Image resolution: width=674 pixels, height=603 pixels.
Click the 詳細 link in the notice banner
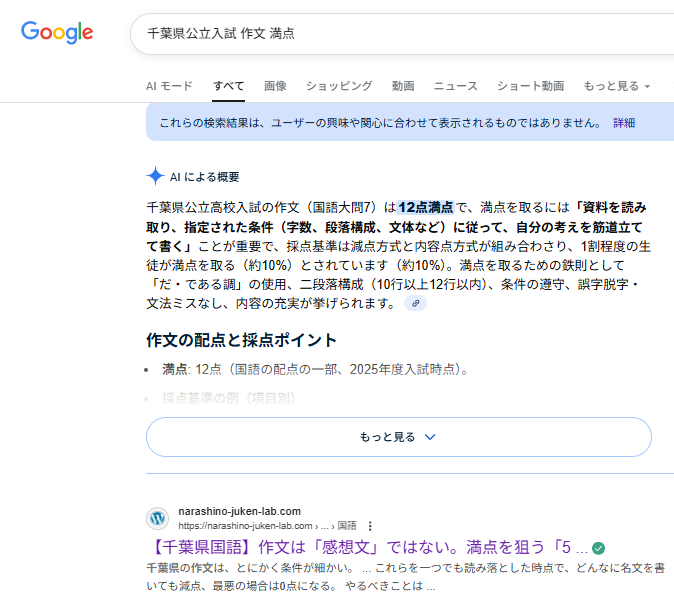[624, 123]
